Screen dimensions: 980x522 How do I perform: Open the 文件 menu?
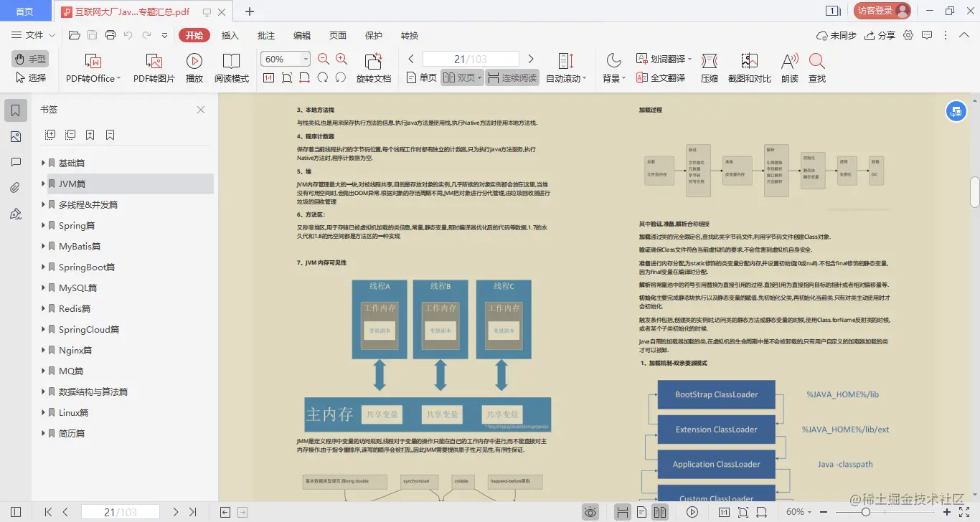pyautogui.click(x=33, y=35)
